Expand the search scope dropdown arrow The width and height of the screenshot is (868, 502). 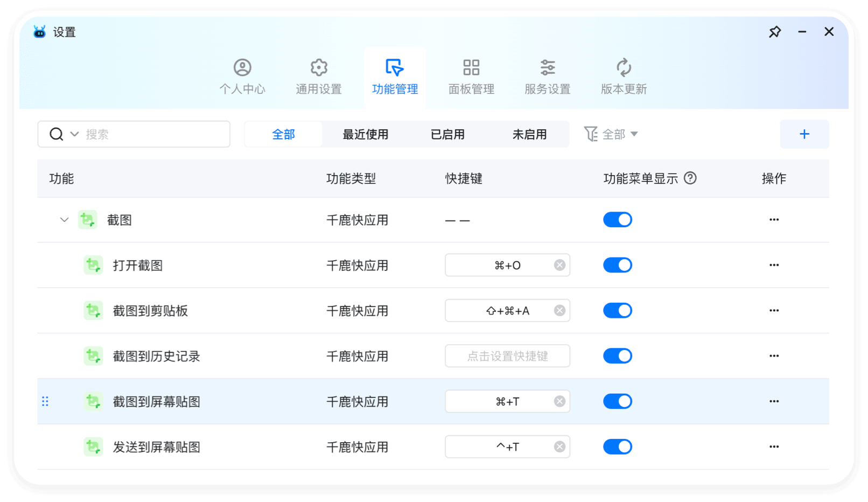point(75,134)
